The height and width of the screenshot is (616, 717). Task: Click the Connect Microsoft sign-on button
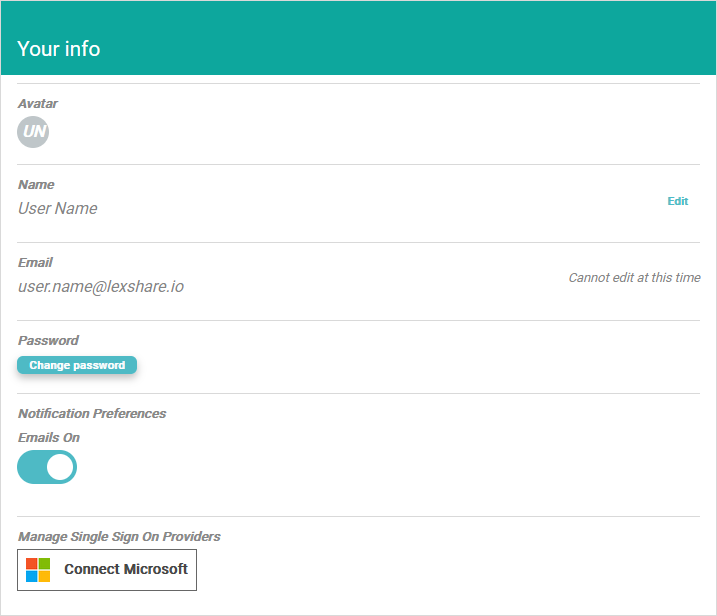pos(107,570)
